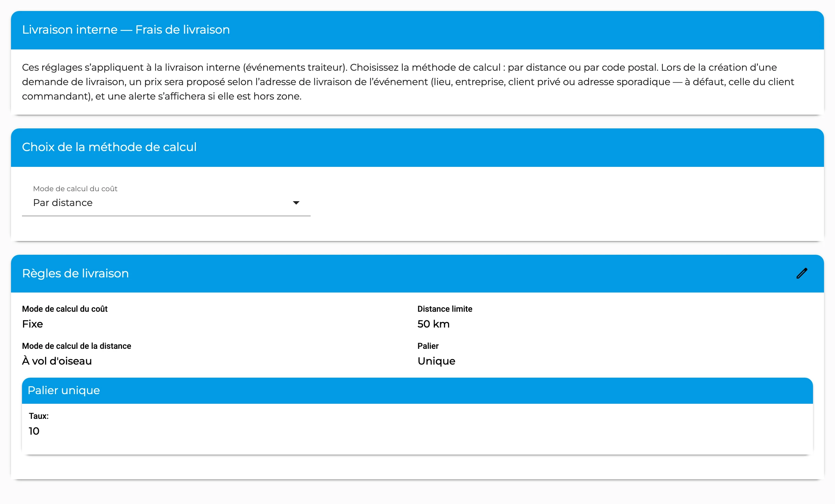Click the 'Taux:' label
The height and width of the screenshot is (504, 835).
(x=38, y=416)
